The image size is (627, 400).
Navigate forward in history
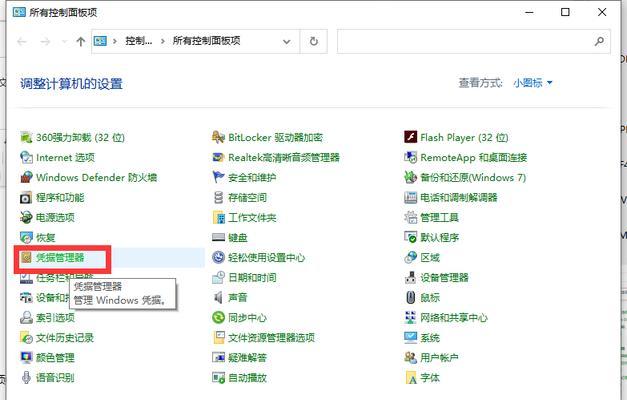coord(45,41)
